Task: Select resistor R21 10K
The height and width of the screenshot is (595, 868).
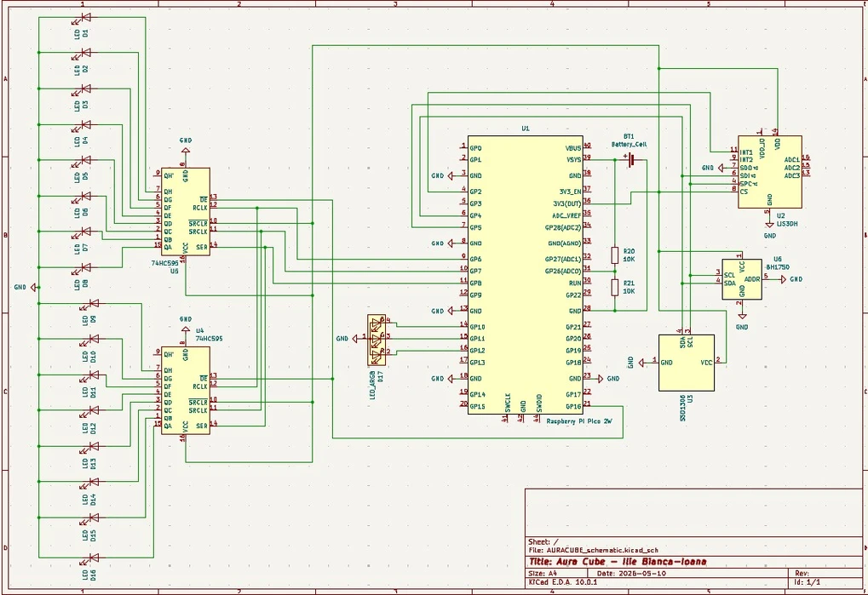Action: pos(615,288)
